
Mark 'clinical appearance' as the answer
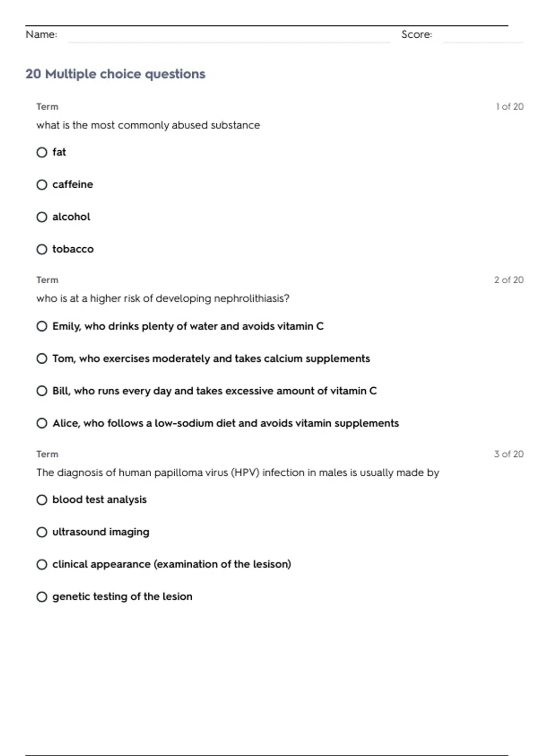(42, 564)
